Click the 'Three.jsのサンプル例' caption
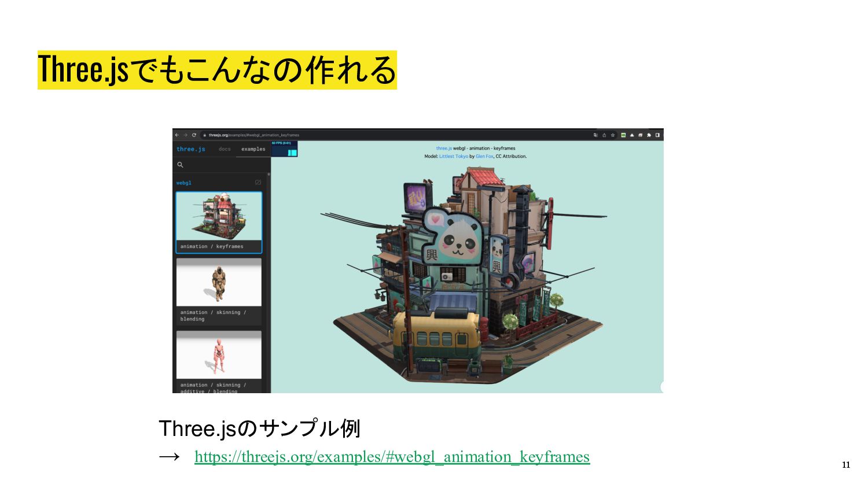 click(259, 428)
